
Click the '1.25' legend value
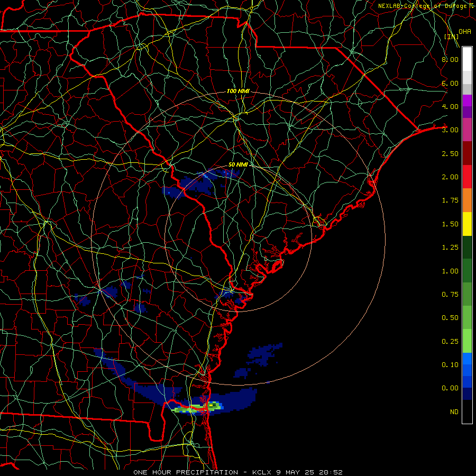(450, 248)
